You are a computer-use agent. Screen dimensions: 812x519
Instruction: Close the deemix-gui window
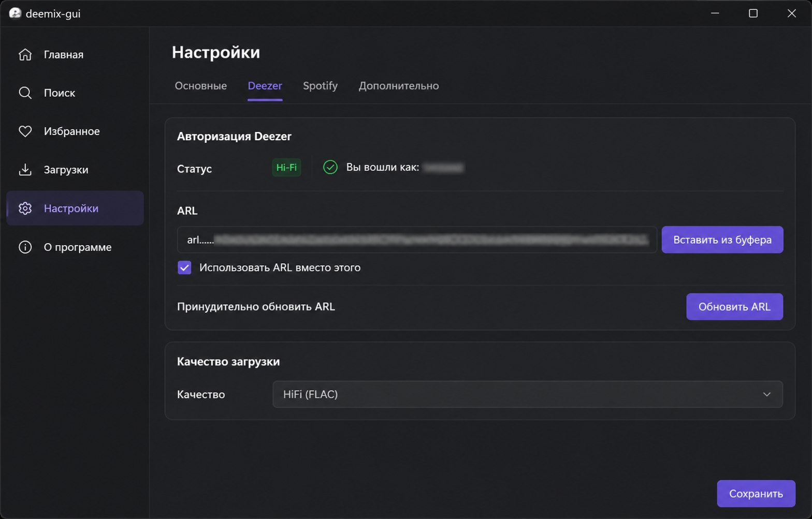pyautogui.click(x=792, y=13)
